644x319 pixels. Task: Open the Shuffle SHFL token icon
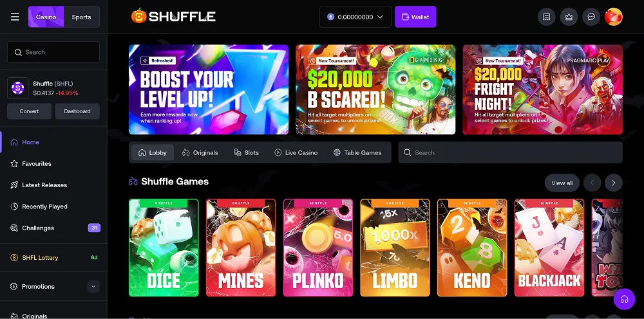pyautogui.click(x=17, y=88)
